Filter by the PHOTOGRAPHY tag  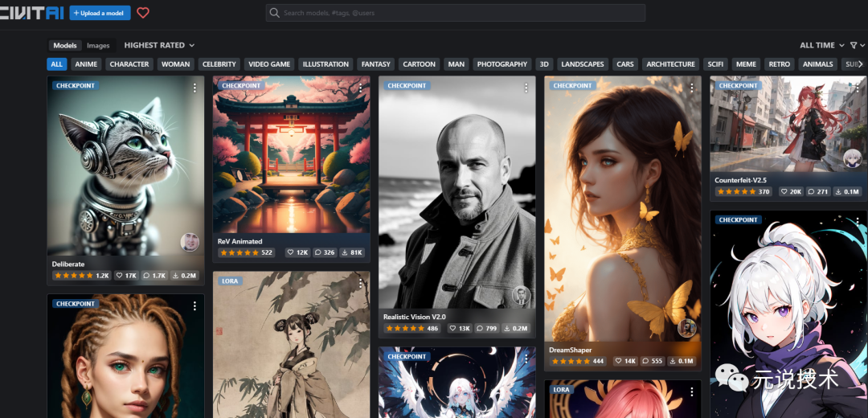point(502,64)
